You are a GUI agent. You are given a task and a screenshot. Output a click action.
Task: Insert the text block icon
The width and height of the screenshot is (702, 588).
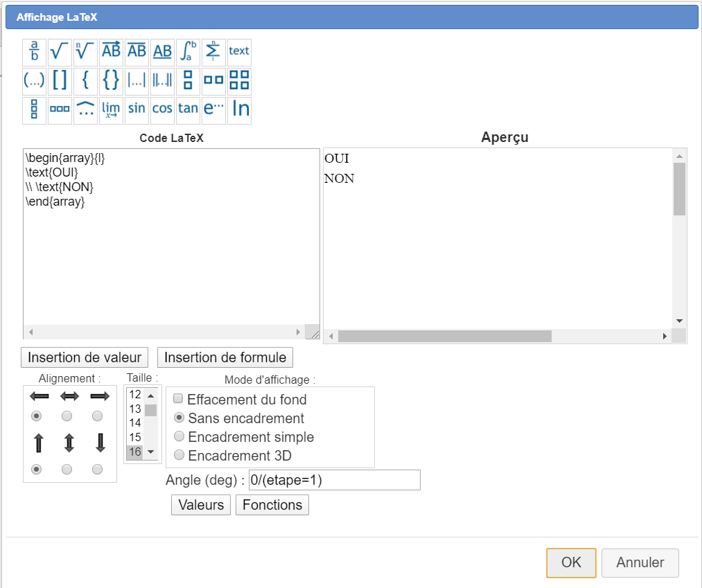click(239, 51)
